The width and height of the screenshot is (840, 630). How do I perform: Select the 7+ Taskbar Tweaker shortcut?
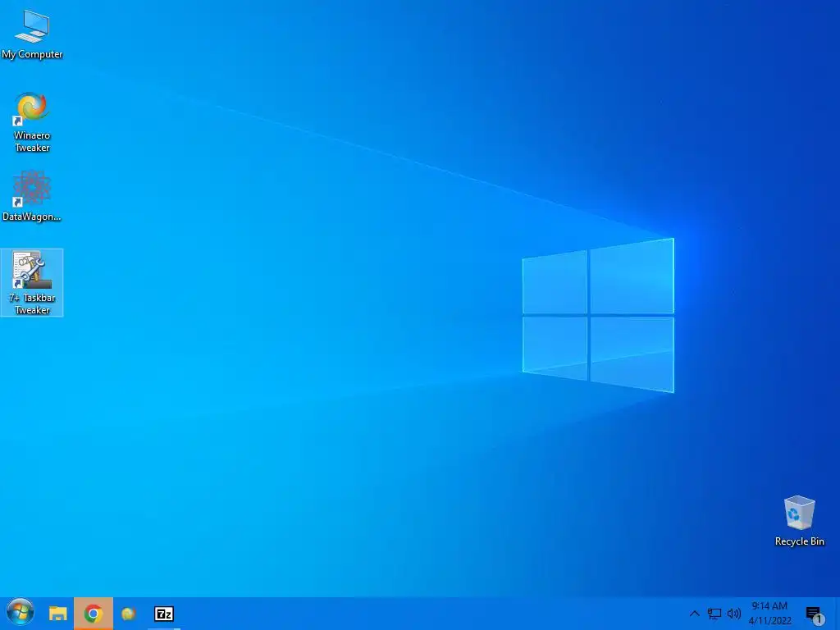click(32, 282)
